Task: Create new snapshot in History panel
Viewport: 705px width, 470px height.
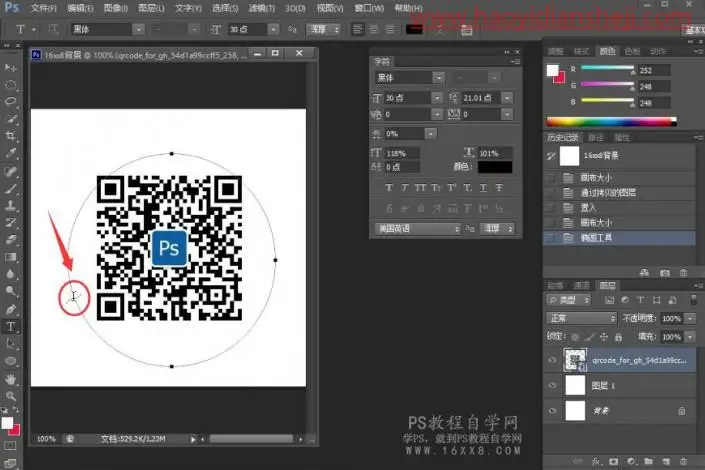Action: [665, 273]
